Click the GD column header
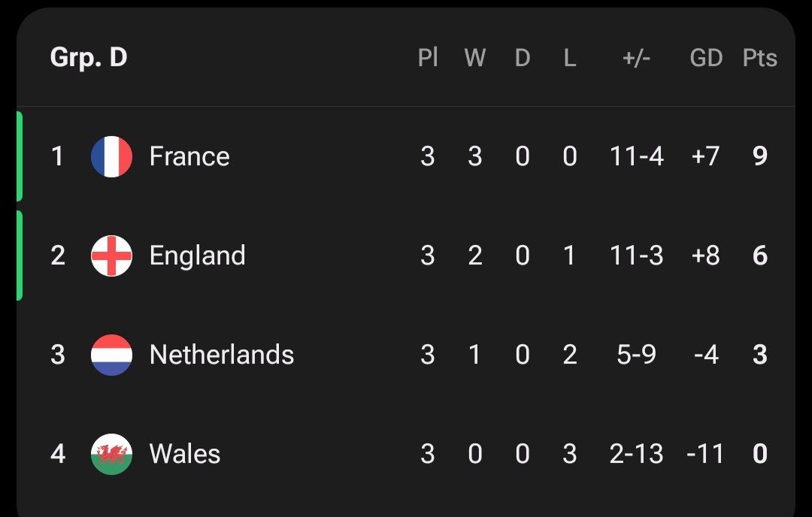812x517 pixels. pyautogui.click(x=706, y=58)
